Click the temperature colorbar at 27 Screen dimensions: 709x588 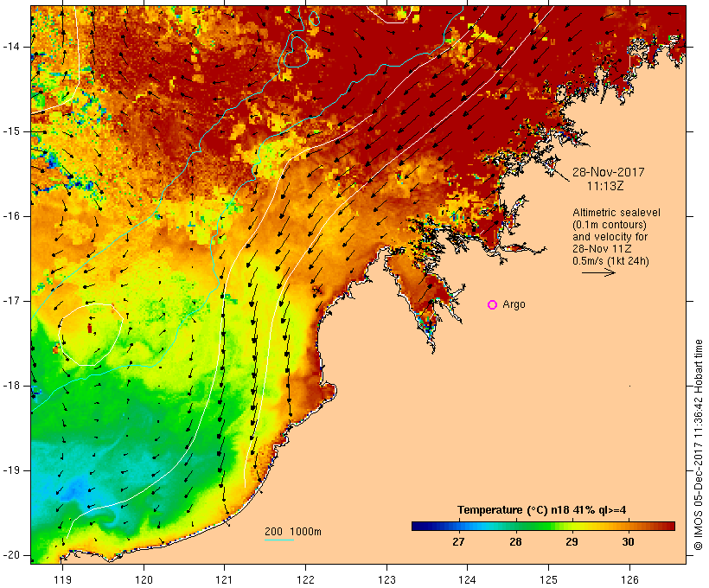[x=458, y=526]
